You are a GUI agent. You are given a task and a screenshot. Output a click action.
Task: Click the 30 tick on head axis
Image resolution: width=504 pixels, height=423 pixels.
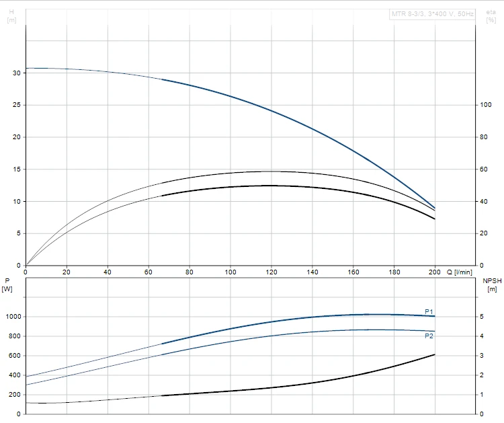click(17, 73)
